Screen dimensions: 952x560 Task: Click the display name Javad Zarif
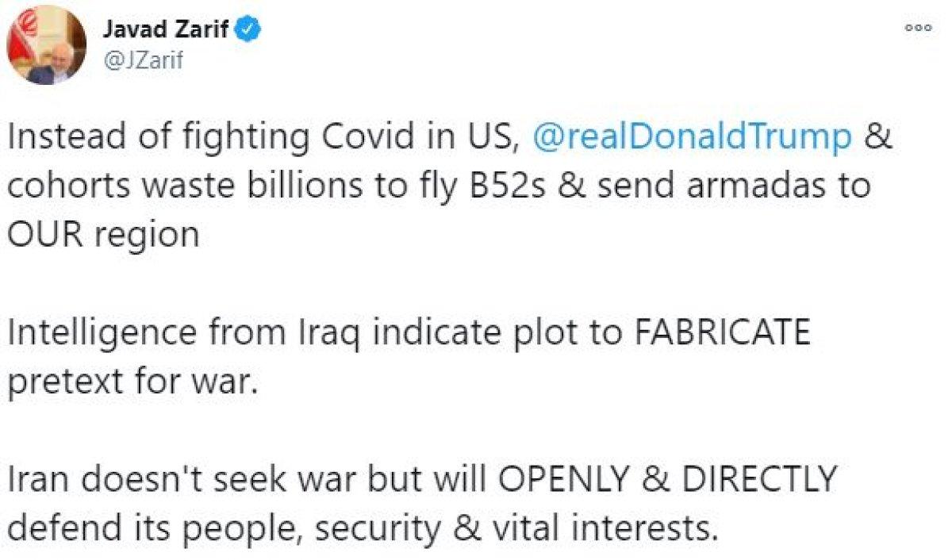[x=167, y=30]
